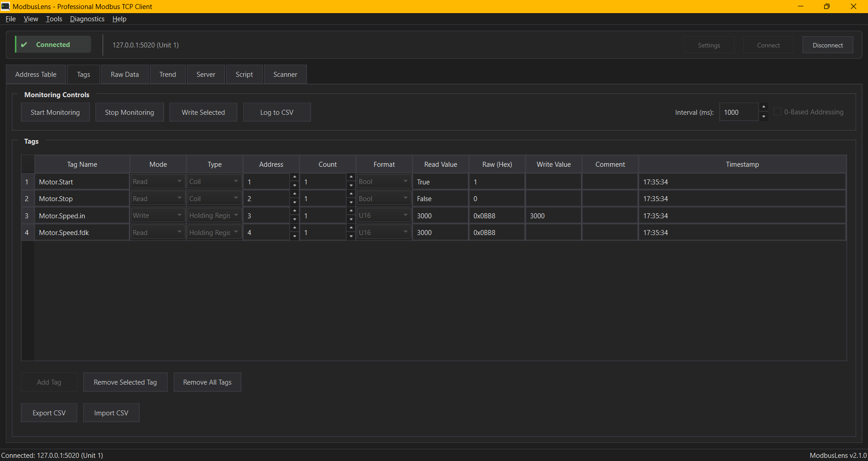
Task: Click Write Selected button
Action: (x=203, y=112)
